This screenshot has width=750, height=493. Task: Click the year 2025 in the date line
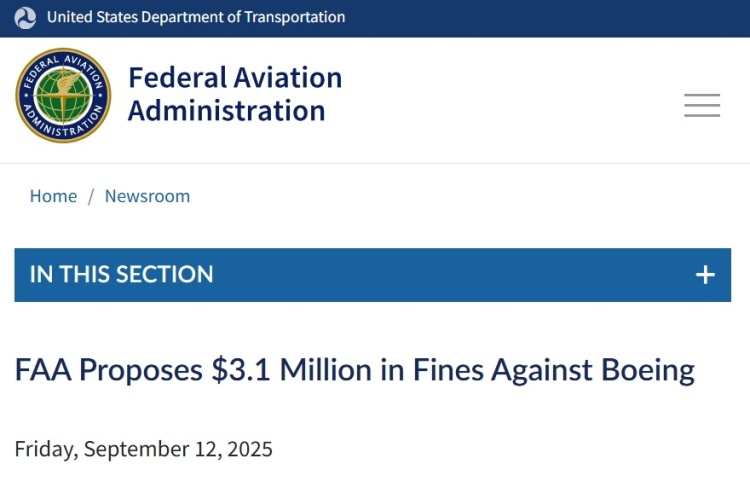(250, 449)
